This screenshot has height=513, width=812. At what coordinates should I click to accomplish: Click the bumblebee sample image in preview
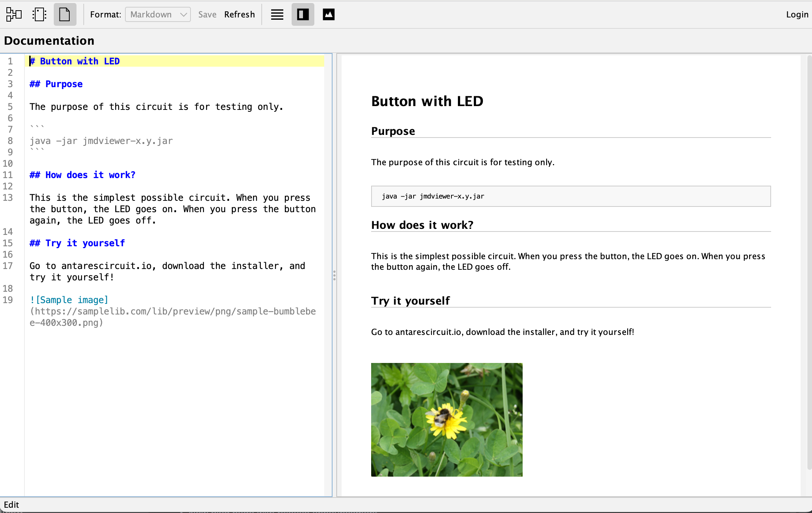pos(447,419)
